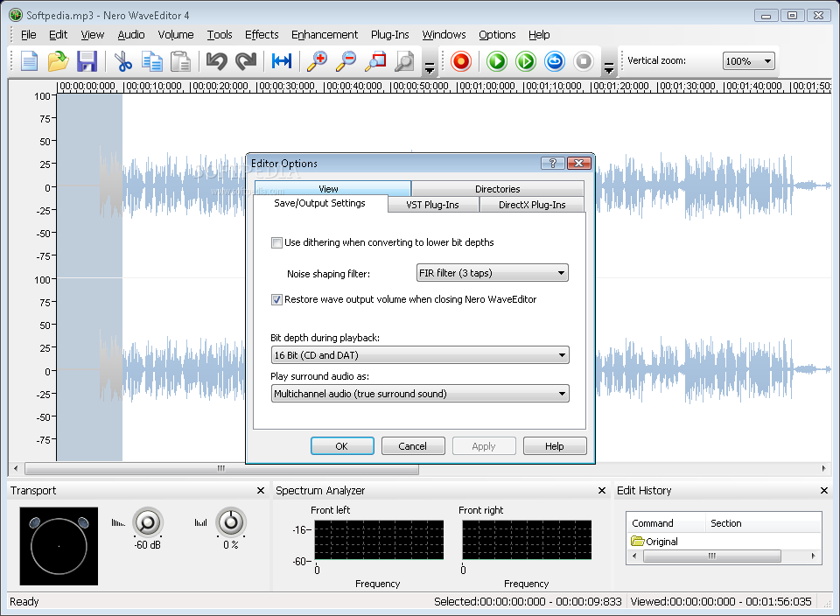
Task: Open the Enhancement menu
Action: point(324,35)
